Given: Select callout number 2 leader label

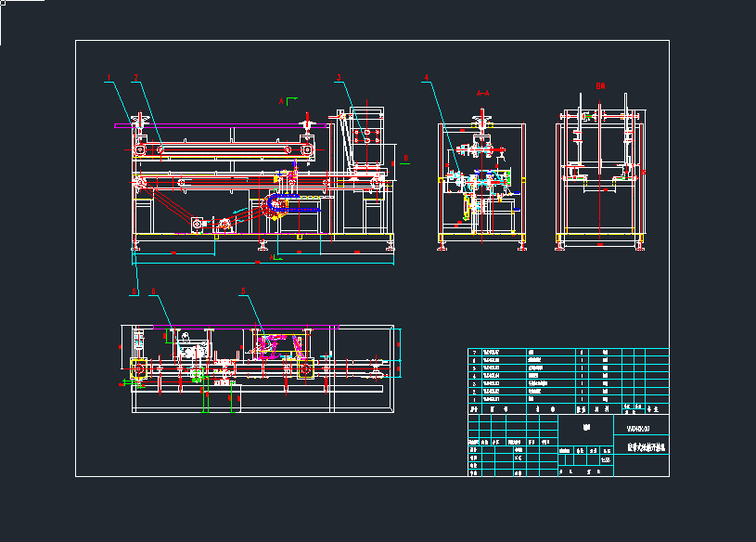Looking at the screenshot, I should coord(135,78).
